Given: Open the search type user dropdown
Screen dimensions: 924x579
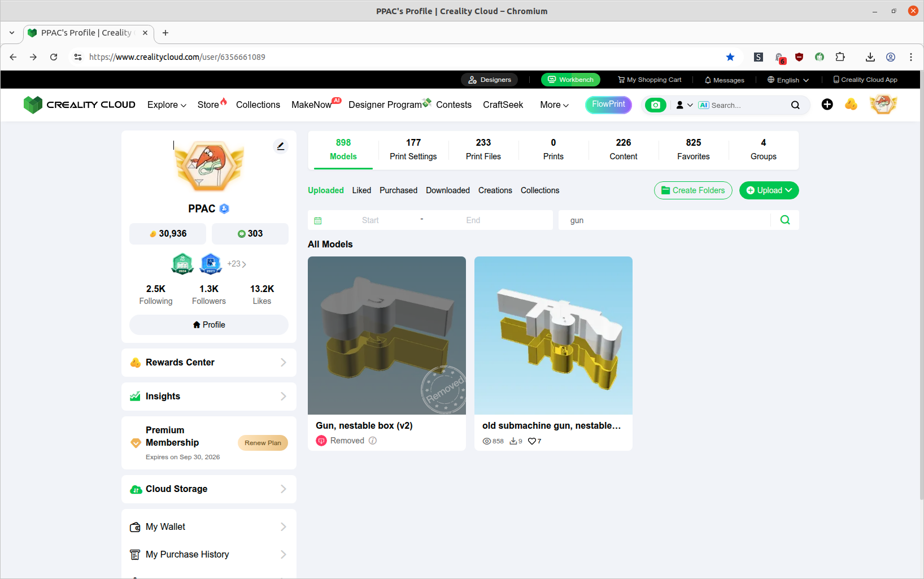Looking at the screenshot, I should (685, 105).
